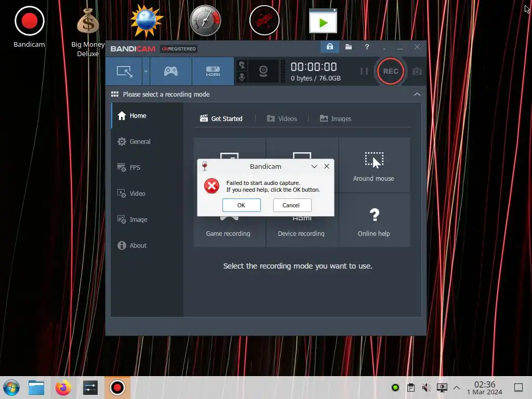Image resolution: width=532 pixels, height=399 pixels.
Task: Toggle microphone recording icon
Action: click(x=242, y=77)
